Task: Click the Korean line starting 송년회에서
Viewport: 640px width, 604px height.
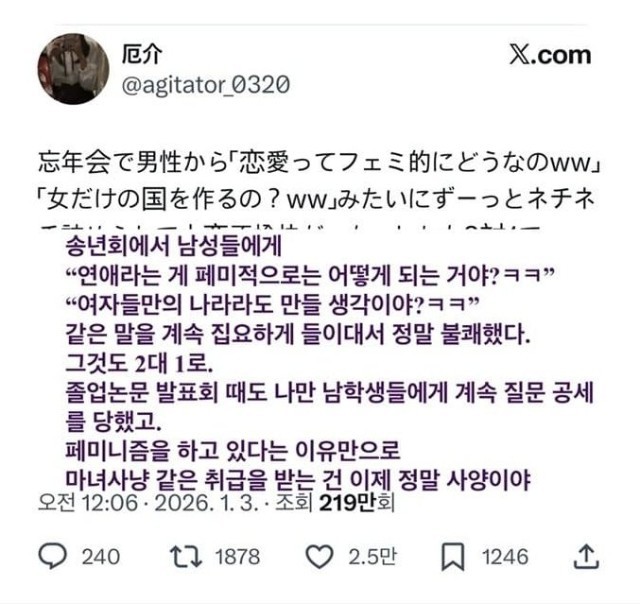Action: tap(173, 247)
